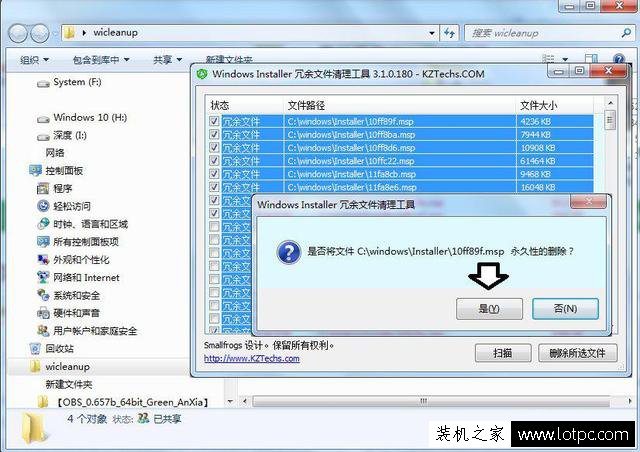Click the 系统和安全 icon
This screenshot has width=640, height=452.
tap(43, 295)
